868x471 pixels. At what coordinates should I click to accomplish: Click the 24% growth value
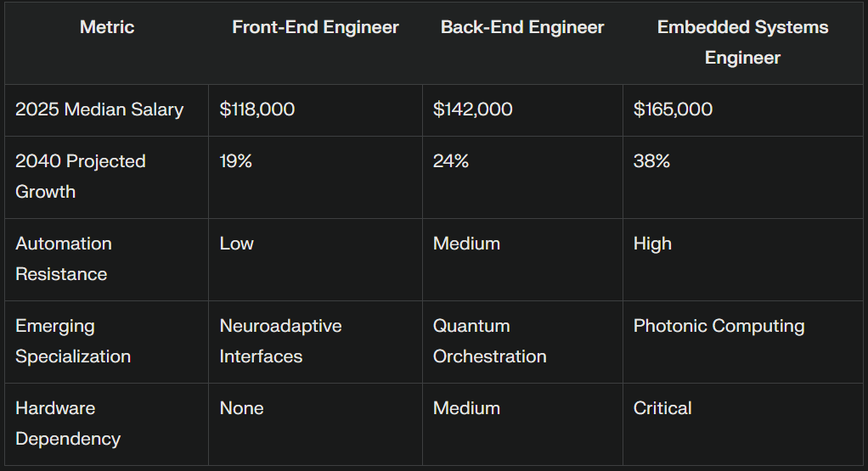[x=451, y=161]
